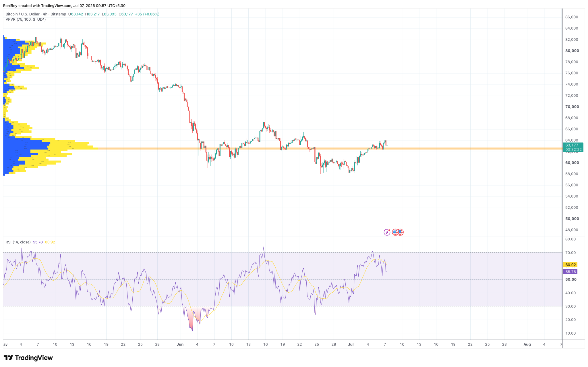Click the Jun label on time axis
This screenshot has width=588, height=367.
(x=180, y=345)
